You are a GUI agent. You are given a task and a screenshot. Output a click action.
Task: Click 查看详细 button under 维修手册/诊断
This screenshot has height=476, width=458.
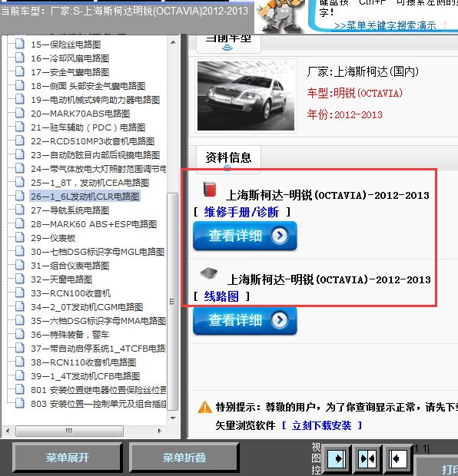[x=245, y=236]
